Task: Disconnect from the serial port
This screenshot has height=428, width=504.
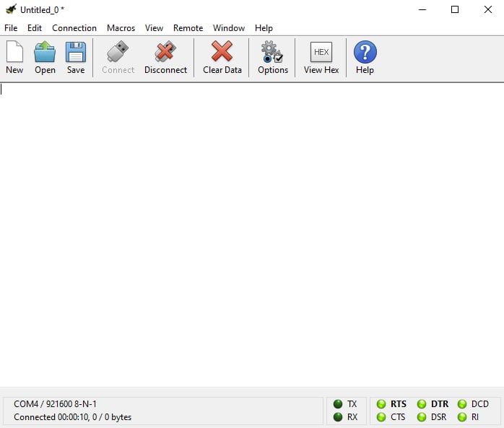Action: pyautogui.click(x=165, y=57)
